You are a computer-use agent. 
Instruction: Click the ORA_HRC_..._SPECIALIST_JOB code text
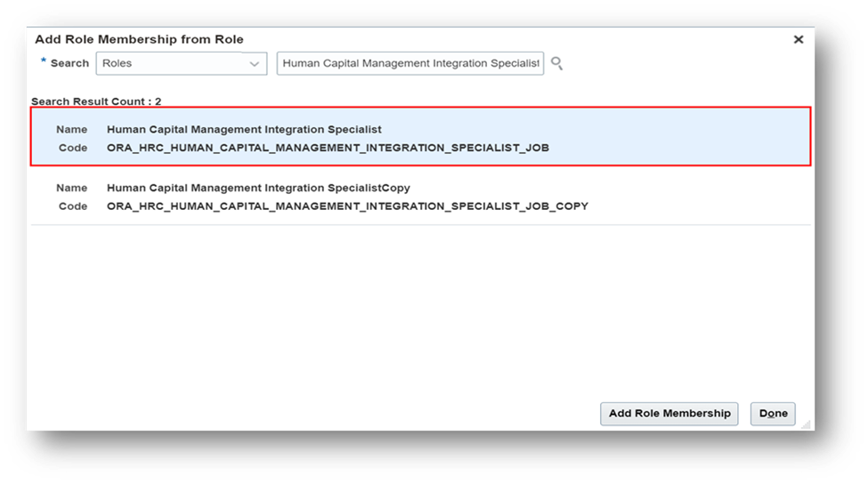[328, 148]
